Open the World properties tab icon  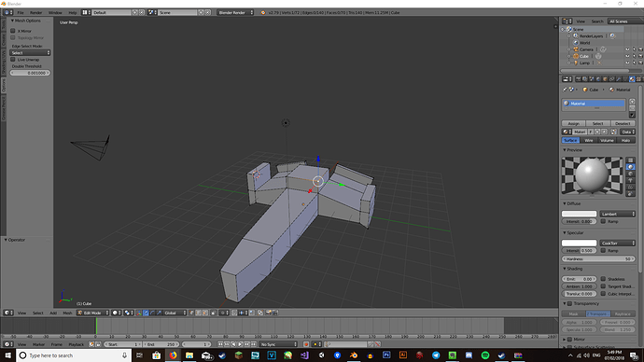598,79
